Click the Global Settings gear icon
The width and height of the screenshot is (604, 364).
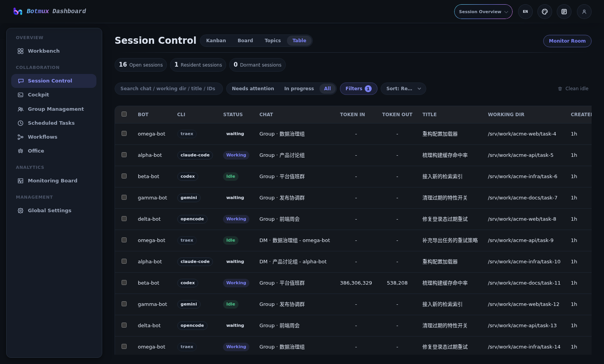[21, 211]
